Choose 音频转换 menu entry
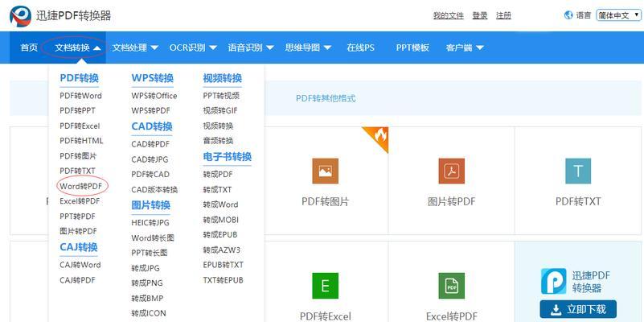Image resolution: width=644 pixels, height=322 pixels. pos(218,141)
